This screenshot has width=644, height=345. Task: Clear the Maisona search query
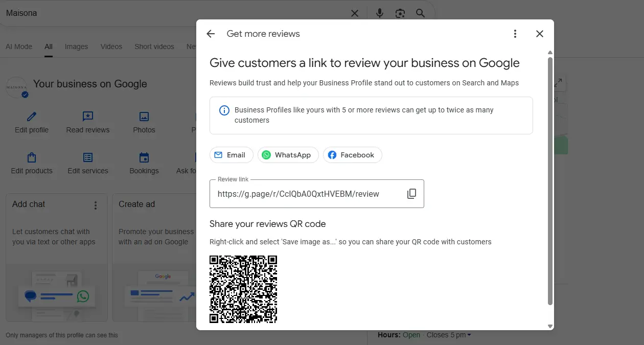click(x=355, y=13)
